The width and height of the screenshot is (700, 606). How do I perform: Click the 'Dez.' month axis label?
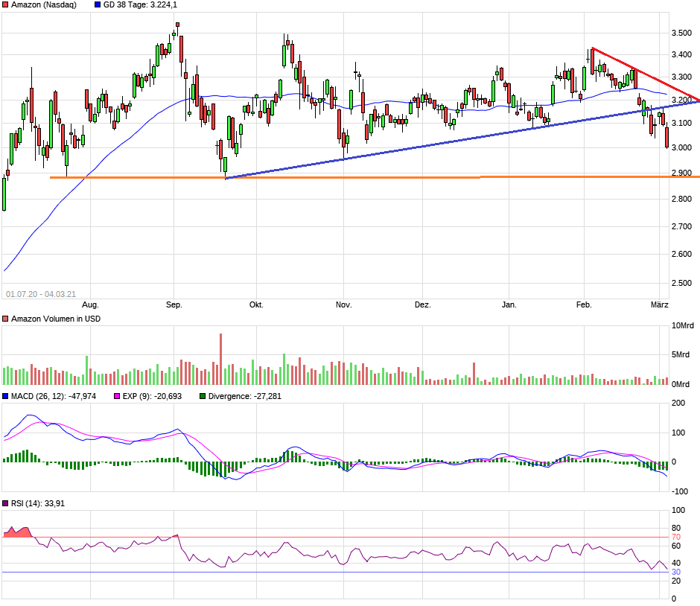423,304
